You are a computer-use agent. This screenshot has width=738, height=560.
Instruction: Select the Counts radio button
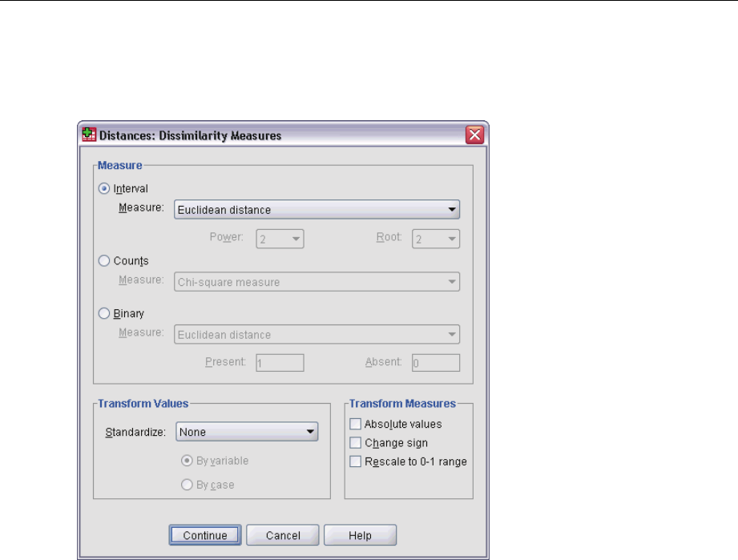pos(104,260)
